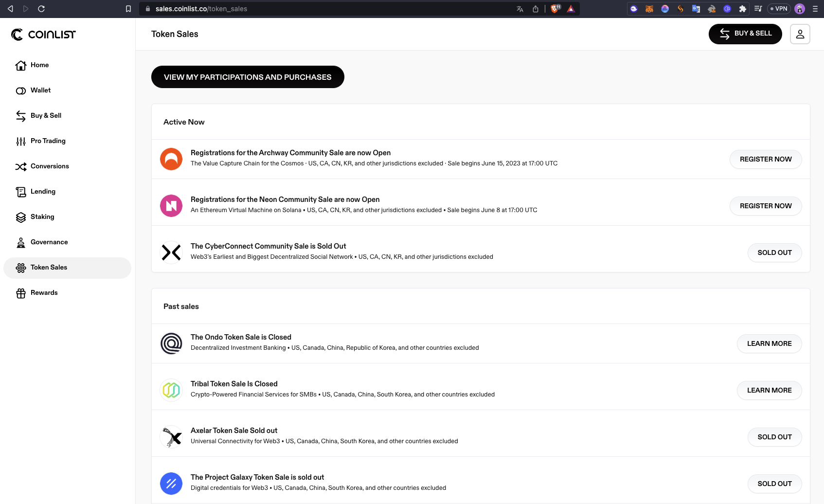Click the address bar URL
The height and width of the screenshot is (504, 824).
point(201,9)
